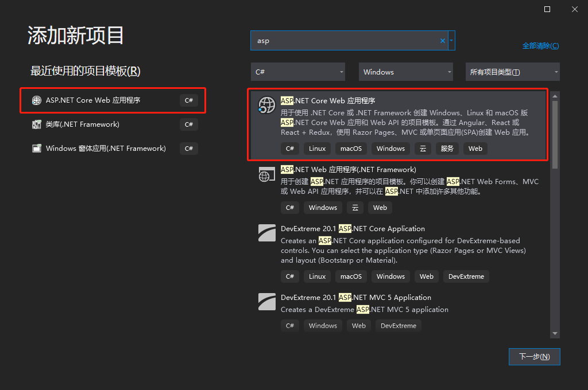This screenshot has width=588, height=390.
Task: Click the Windows 窗体应用(.NET Framework) icon
Action: (x=36, y=149)
